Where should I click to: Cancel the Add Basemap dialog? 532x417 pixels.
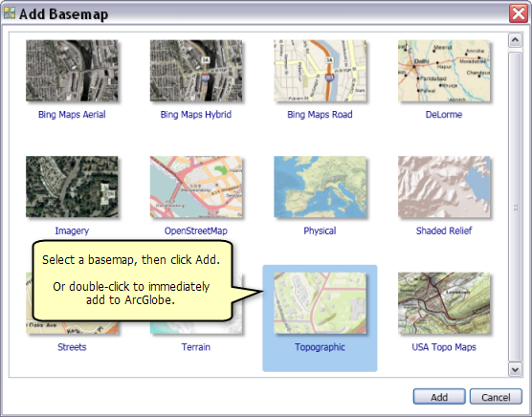pos(496,397)
